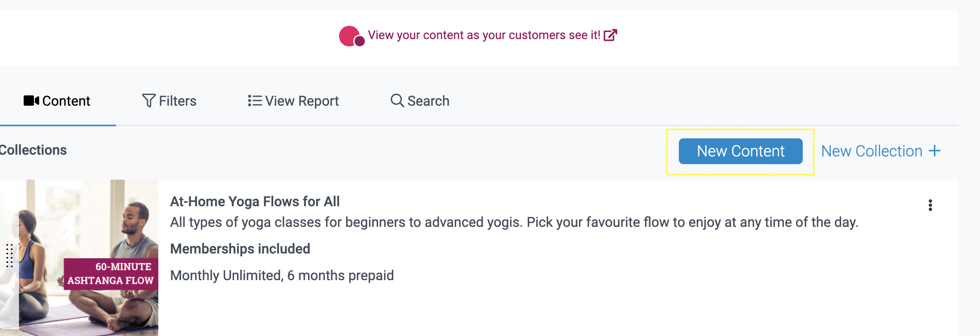Click the list View Report icon

click(x=255, y=101)
